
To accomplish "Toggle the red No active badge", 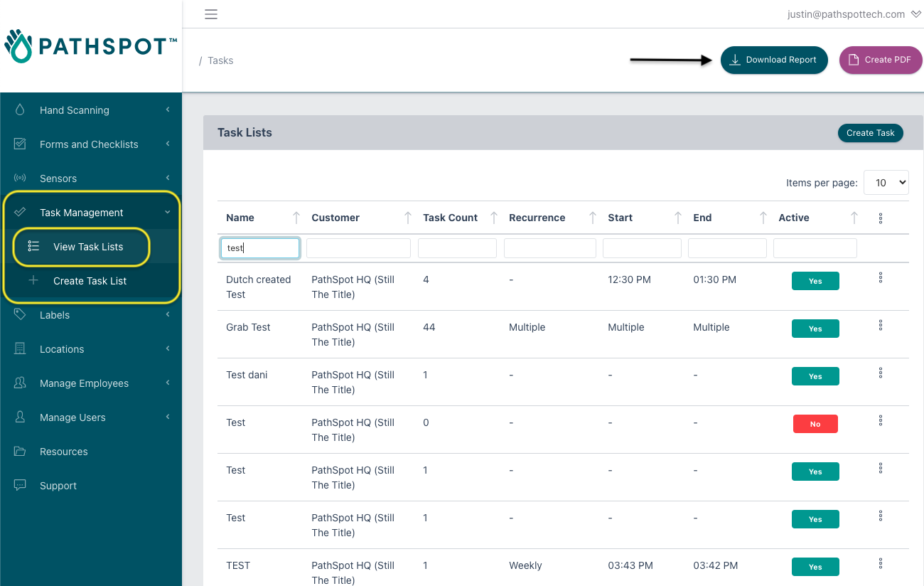I will click(x=815, y=424).
